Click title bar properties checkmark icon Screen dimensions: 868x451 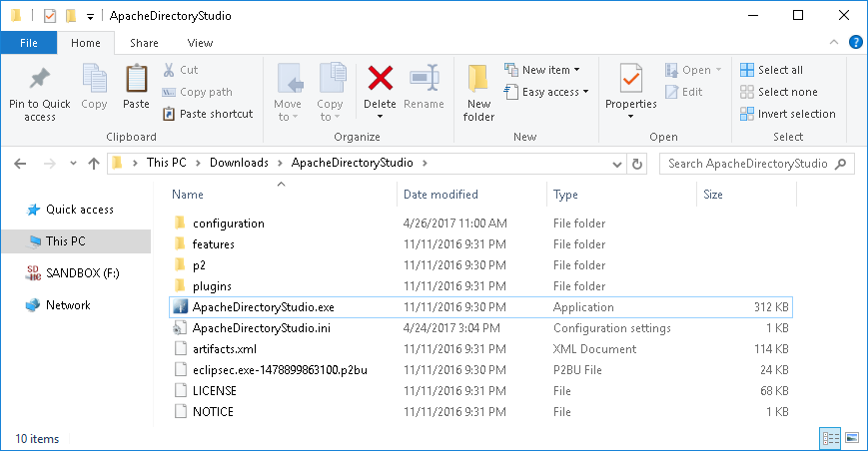click(50, 16)
